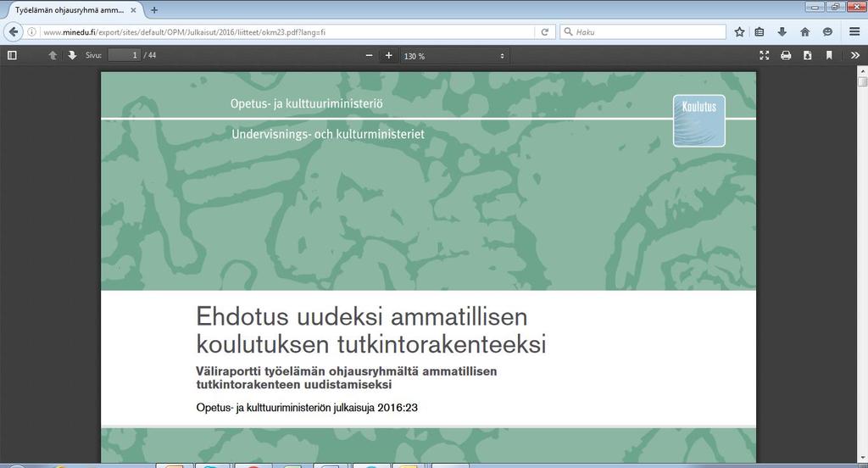Open PDF viewer tools chevron menu
The height and width of the screenshot is (468, 868).
855,55
